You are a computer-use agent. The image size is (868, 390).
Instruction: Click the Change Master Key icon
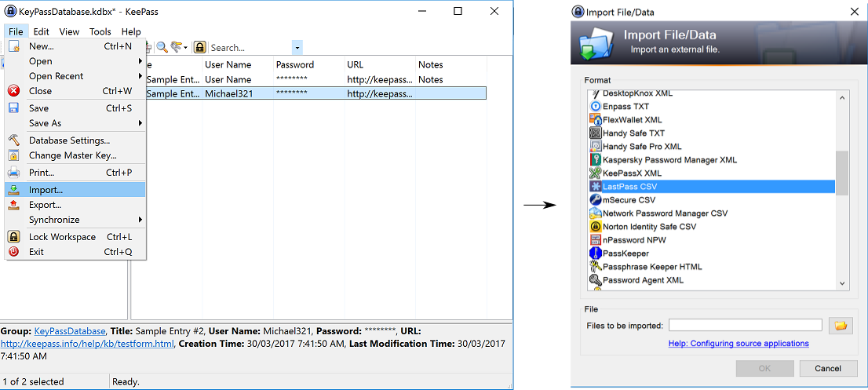[14, 155]
